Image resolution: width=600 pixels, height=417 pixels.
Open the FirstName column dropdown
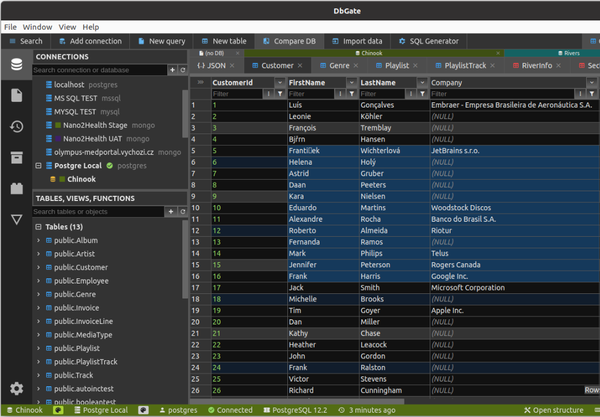click(352, 82)
